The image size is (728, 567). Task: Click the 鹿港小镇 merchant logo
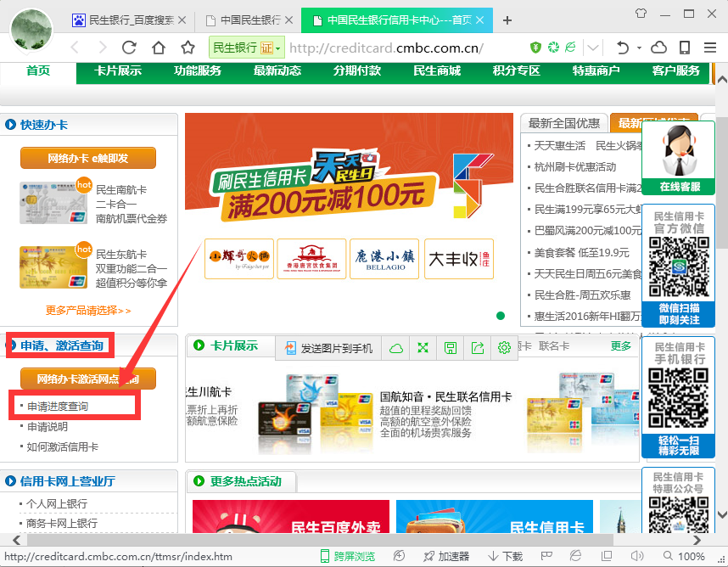[384, 259]
